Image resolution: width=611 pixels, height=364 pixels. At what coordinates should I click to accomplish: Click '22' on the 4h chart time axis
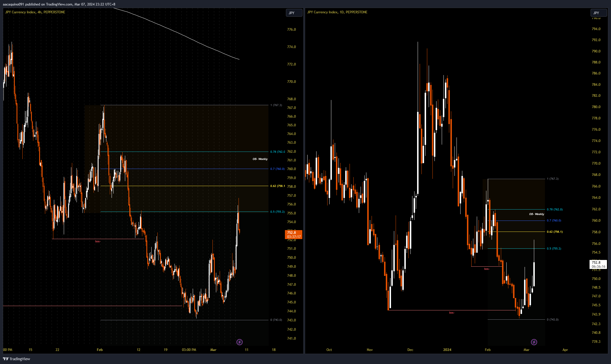(57, 350)
